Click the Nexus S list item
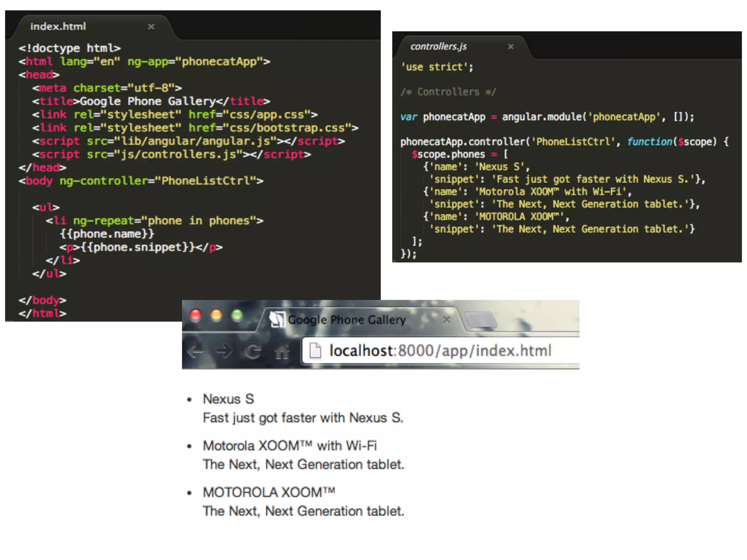 pos(228,399)
